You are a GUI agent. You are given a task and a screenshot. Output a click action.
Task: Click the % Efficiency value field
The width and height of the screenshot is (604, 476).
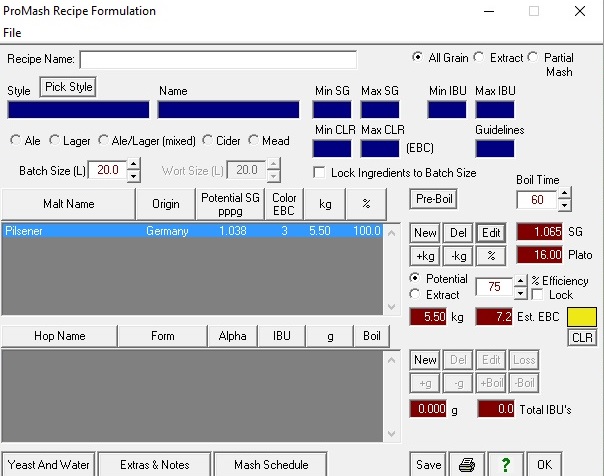[x=494, y=287]
